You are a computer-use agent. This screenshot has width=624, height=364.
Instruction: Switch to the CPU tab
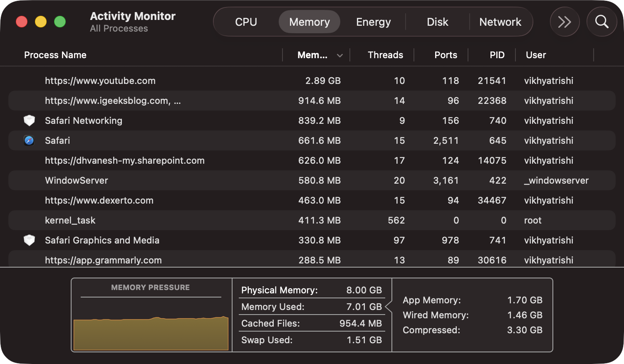[x=246, y=22]
